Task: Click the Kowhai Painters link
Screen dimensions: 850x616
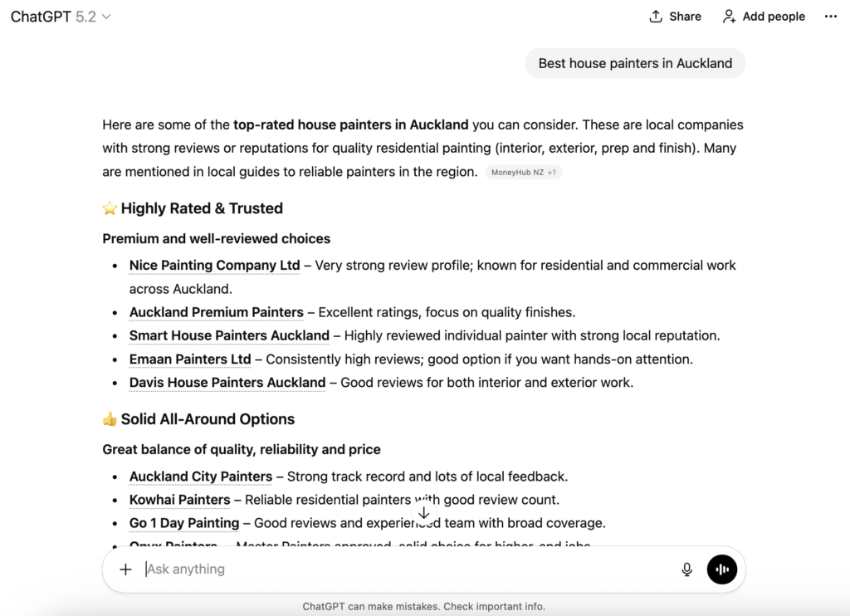Action: click(x=179, y=500)
